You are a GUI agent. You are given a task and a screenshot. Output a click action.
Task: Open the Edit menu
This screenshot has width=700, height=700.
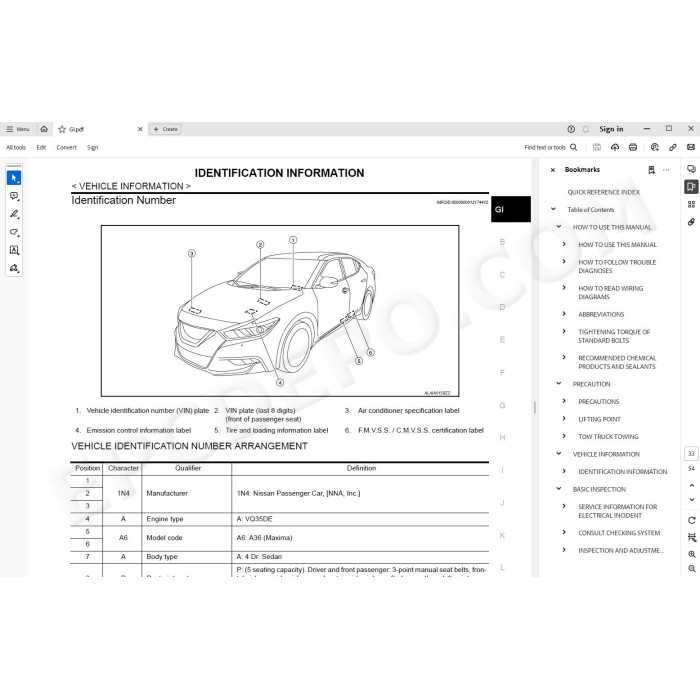[41, 147]
